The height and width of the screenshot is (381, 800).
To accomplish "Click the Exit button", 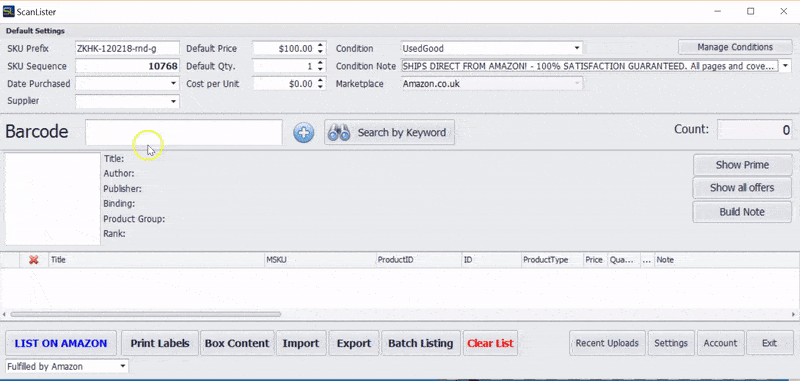I will 769,343.
